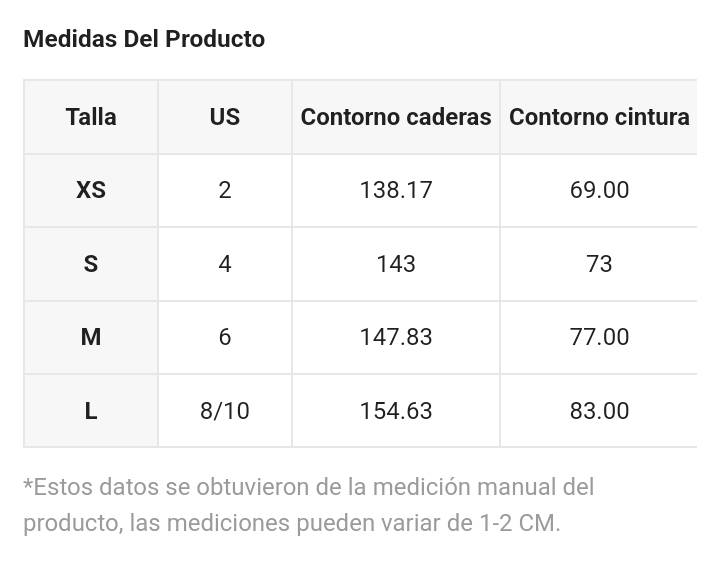Click hip value 138.17
Screen dimensions: 720x572
point(396,190)
